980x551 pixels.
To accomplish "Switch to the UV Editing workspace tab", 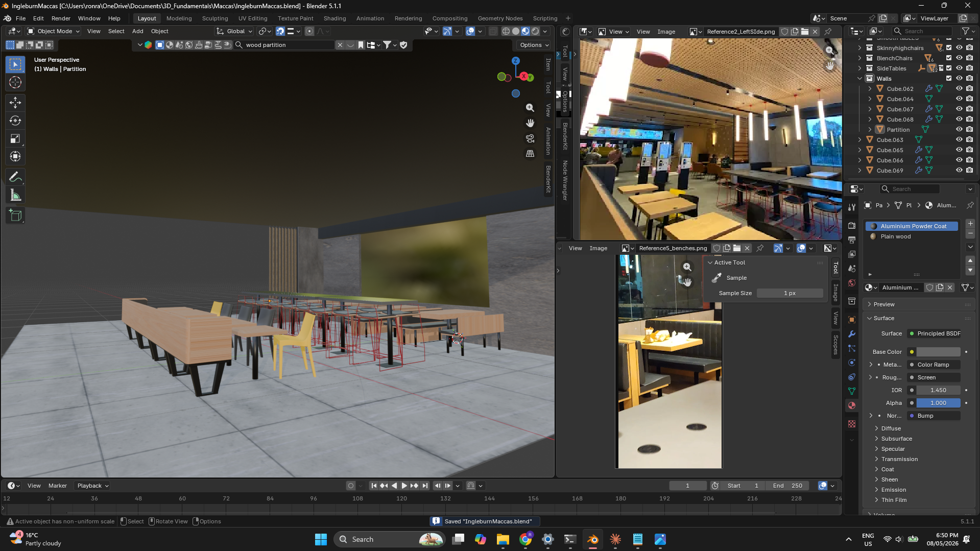I will click(x=253, y=18).
